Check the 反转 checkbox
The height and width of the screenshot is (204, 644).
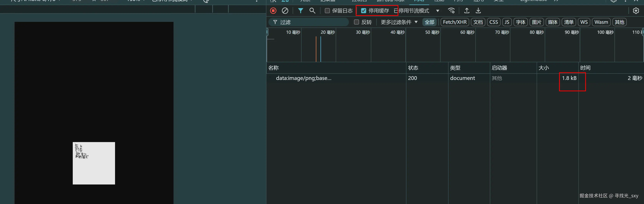click(357, 22)
